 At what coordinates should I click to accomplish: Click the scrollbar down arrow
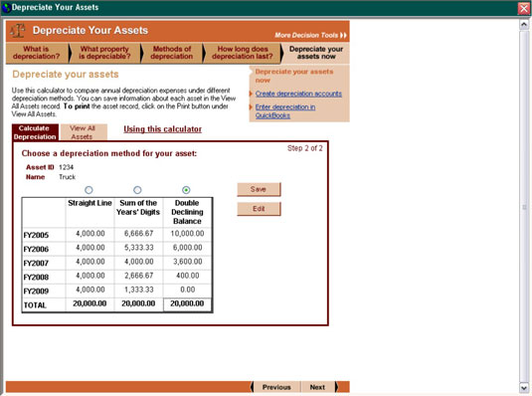point(523,387)
